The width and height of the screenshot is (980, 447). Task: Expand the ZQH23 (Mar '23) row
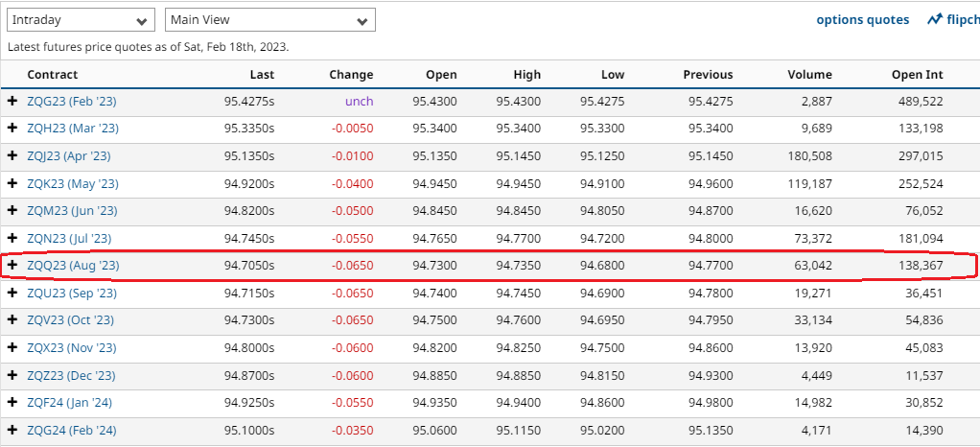click(12, 128)
